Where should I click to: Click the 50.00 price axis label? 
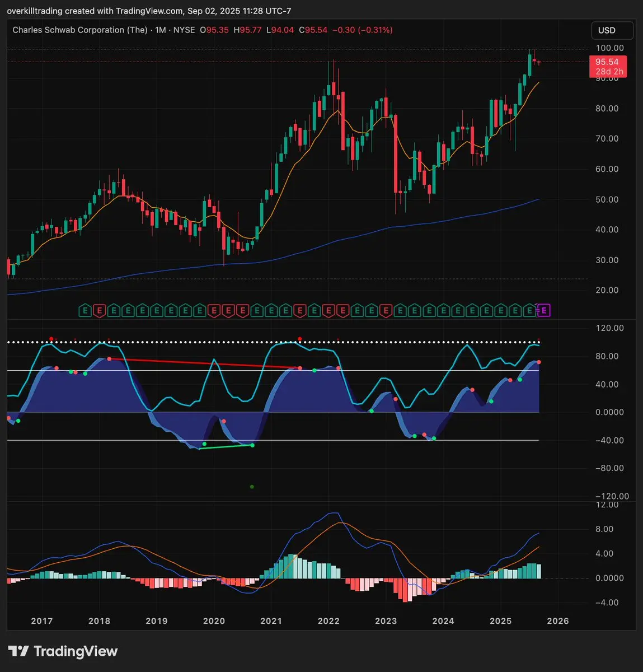coord(607,199)
